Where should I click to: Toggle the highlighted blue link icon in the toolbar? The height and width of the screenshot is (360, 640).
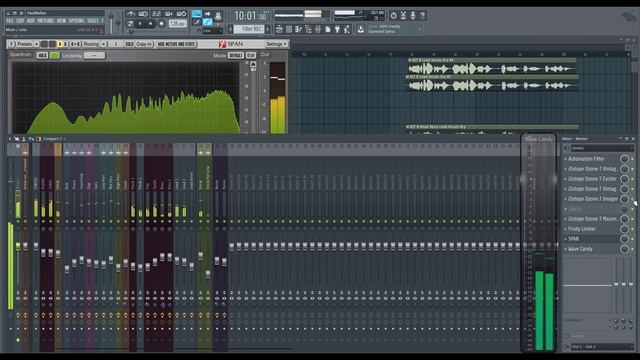207,22
